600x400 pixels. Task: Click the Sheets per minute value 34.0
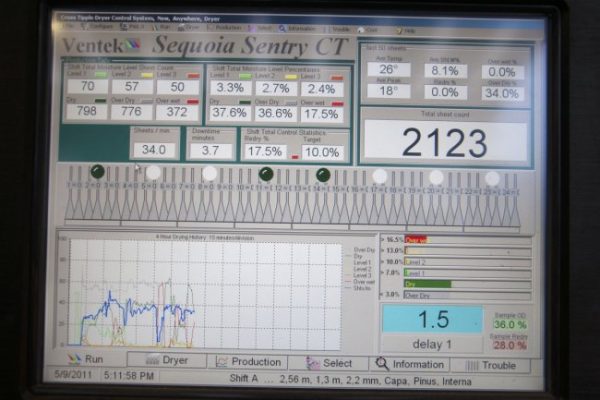[x=154, y=150]
